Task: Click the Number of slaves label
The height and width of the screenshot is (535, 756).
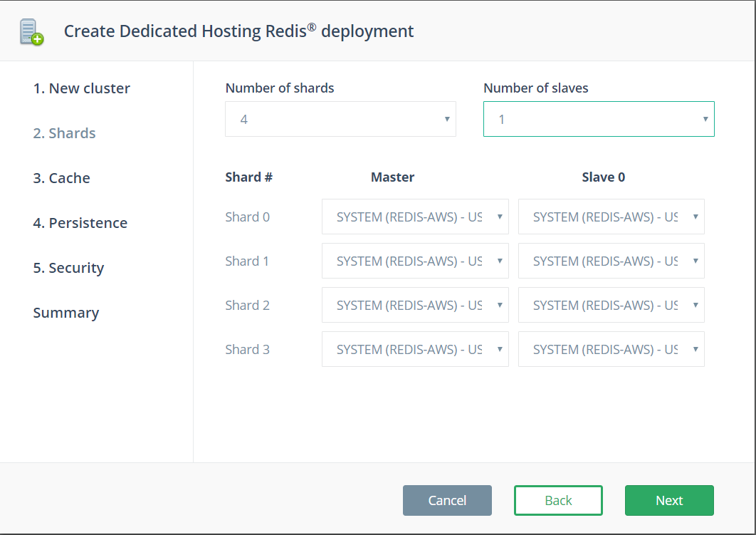Action: pyautogui.click(x=535, y=88)
